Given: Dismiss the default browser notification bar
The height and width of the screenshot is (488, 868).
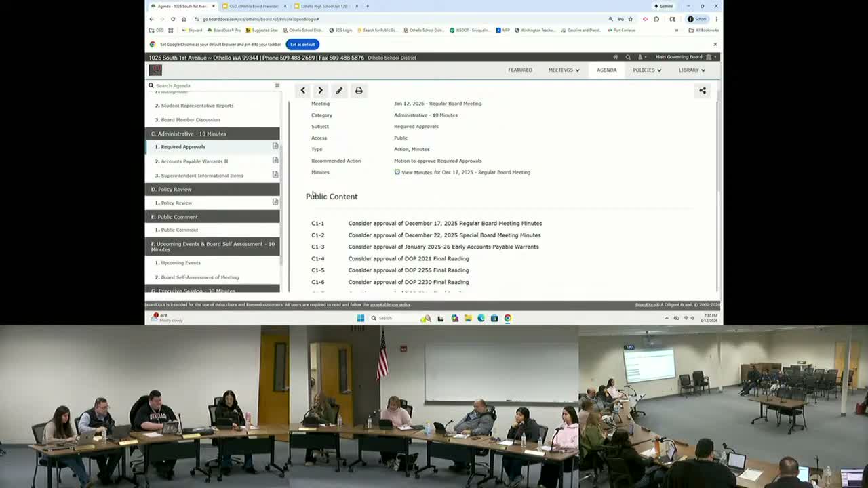Looking at the screenshot, I should (715, 44).
